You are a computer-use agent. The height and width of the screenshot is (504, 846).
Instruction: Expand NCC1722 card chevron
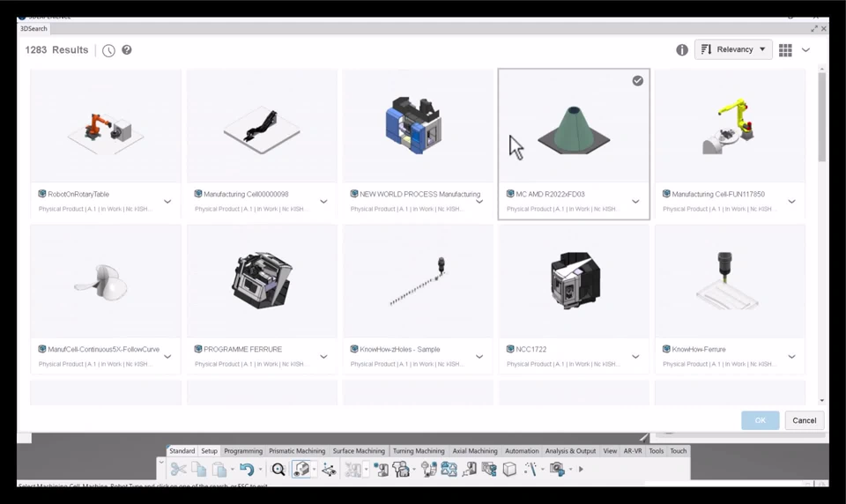point(635,357)
